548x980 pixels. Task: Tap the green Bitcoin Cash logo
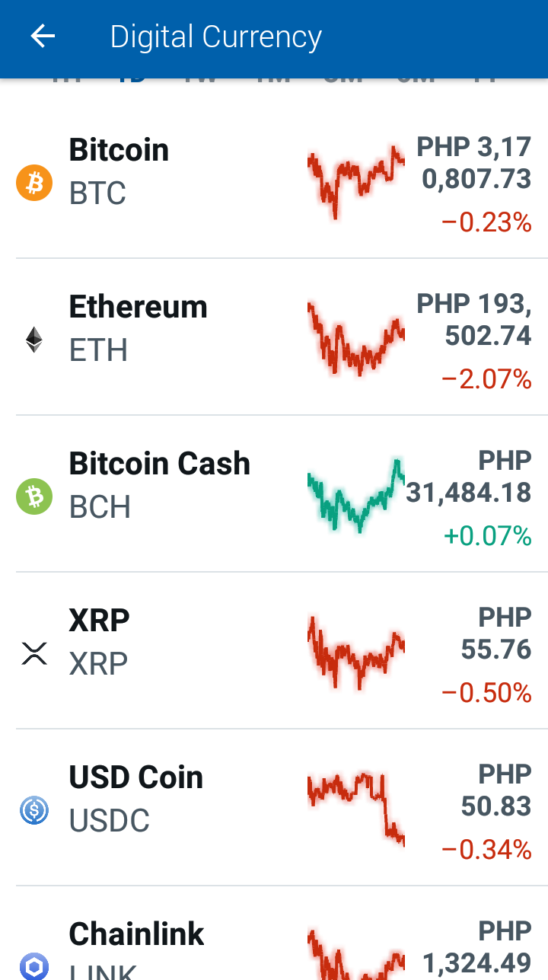[34, 497]
